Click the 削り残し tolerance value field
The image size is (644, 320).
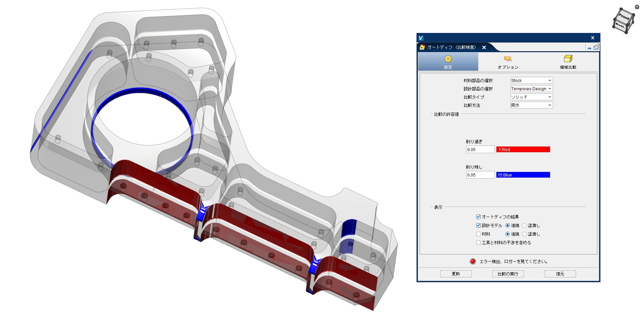(480, 175)
